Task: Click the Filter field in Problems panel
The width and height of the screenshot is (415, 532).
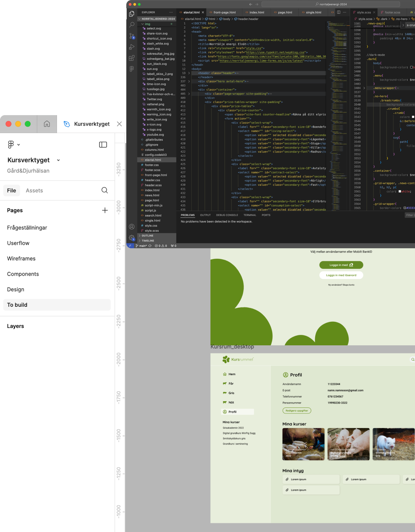Action: tap(410, 215)
